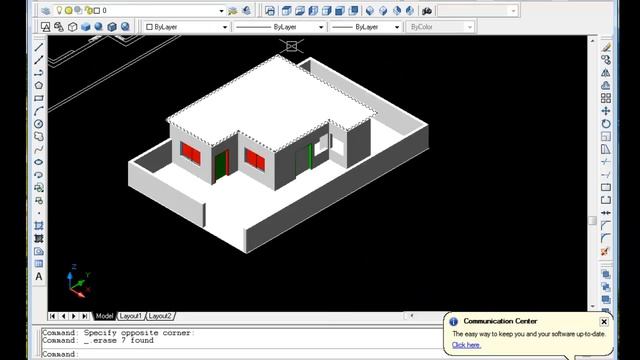This screenshot has height=360, width=640.
Task: Select the Polyline tool
Action: pyautogui.click(x=39, y=73)
